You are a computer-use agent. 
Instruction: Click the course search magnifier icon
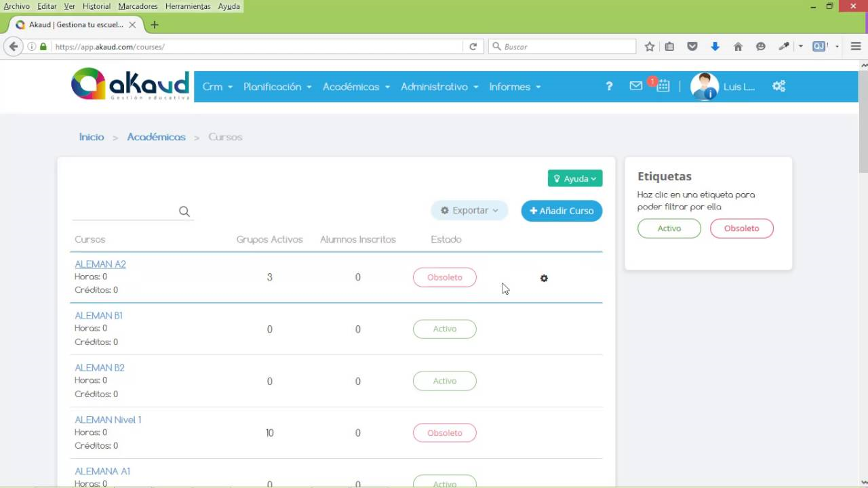pyautogui.click(x=184, y=211)
